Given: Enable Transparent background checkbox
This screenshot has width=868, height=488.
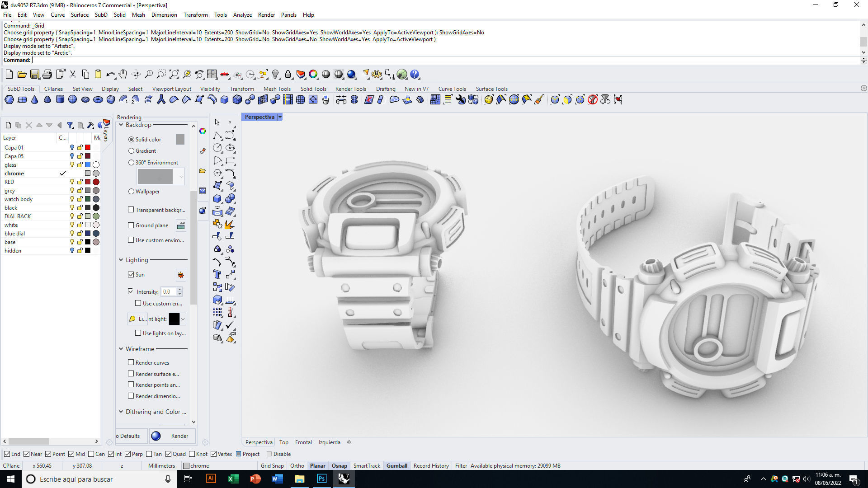Looking at the screenshot, I should coord(131,210).
